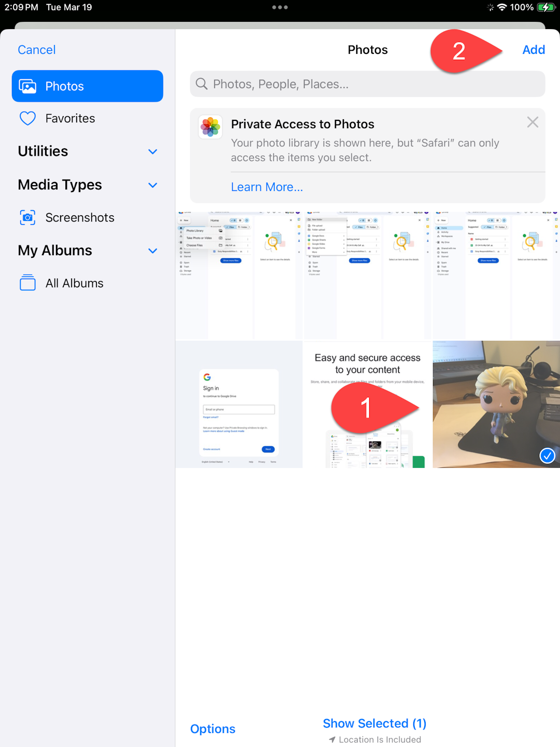Click the three-dot multitasking control at top
This screenshot has width=560, height=747.
280,7
